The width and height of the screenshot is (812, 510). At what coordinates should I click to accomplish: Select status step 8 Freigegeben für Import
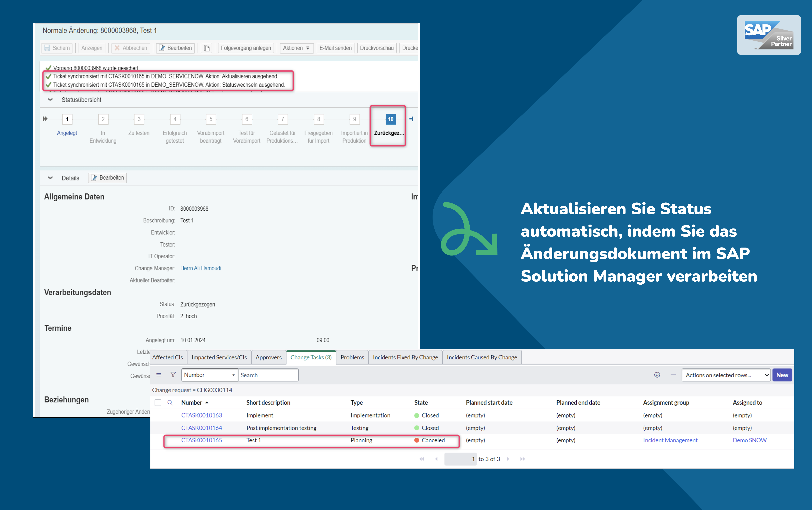click(318, 119)
